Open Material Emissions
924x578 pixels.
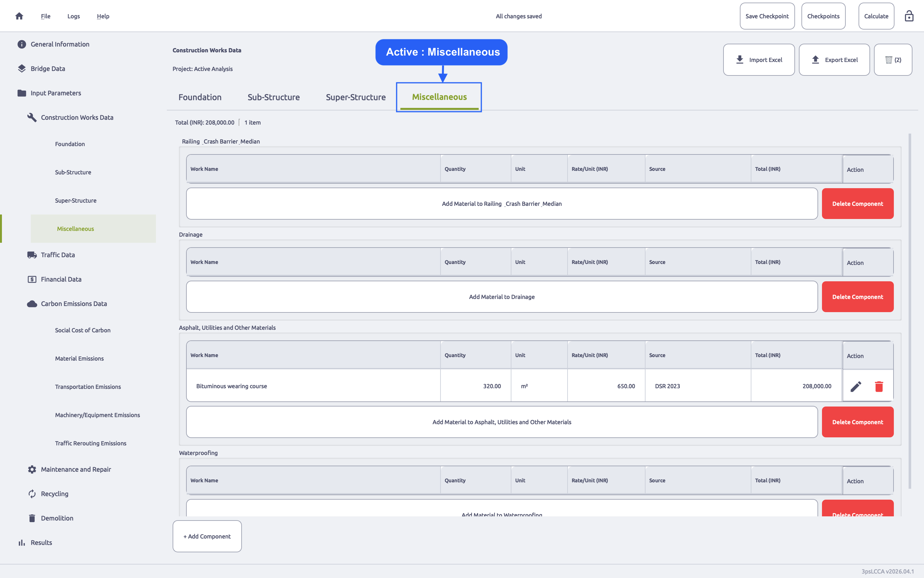point(80,359)
